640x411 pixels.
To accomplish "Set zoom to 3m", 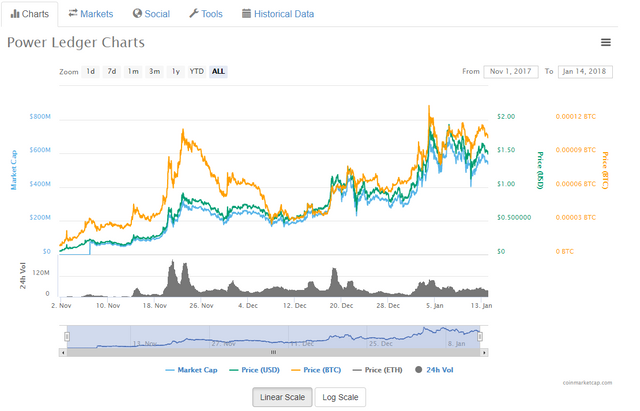I will pos(154,71).
